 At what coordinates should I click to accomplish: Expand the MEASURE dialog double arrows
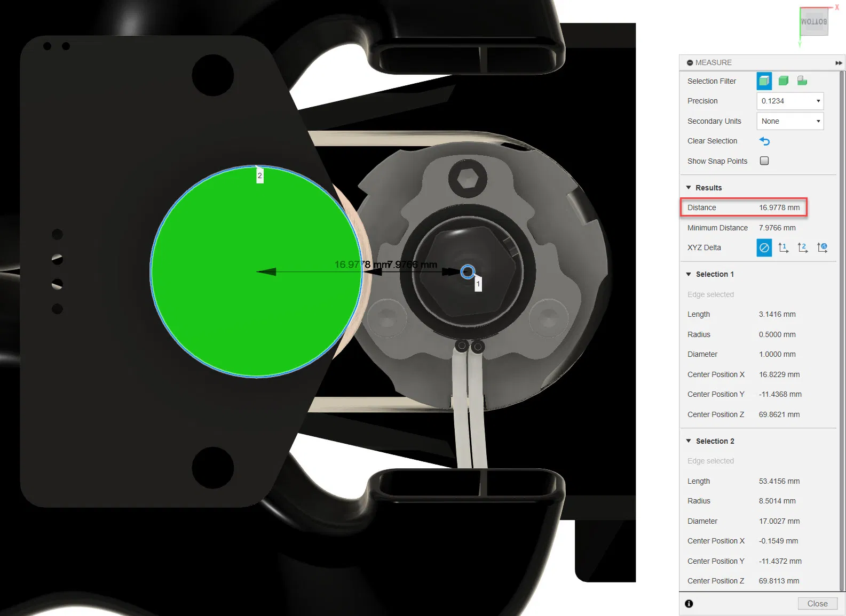839,63
